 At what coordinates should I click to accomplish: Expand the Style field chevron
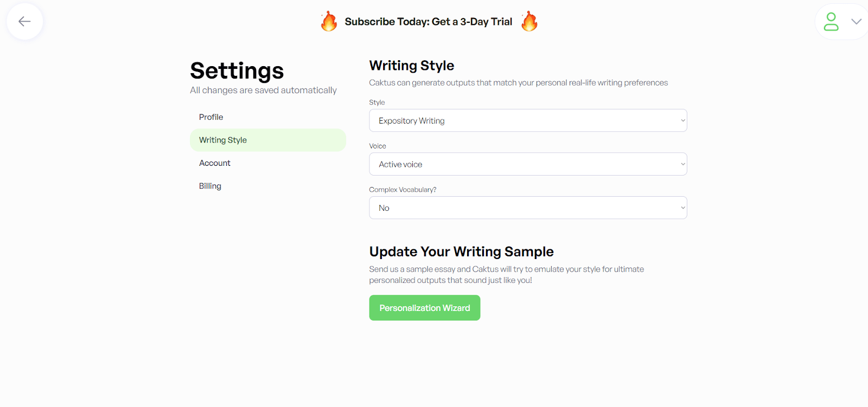(682, 120)
